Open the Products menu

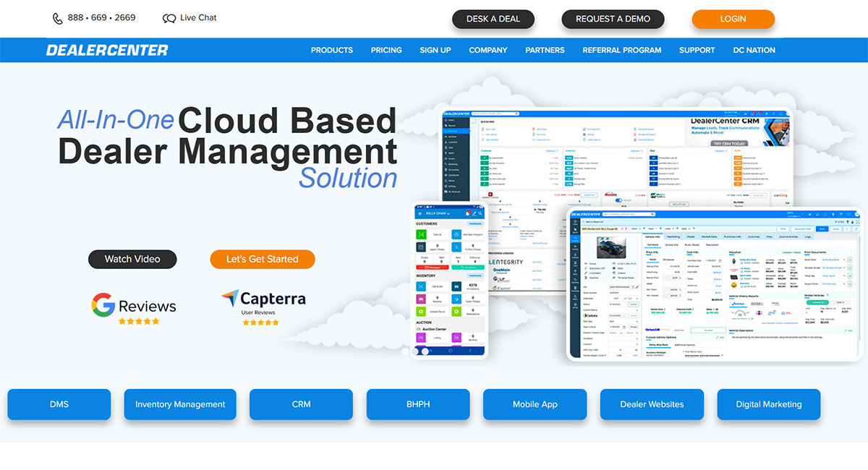pyautogui.click(x=332, y=50)
